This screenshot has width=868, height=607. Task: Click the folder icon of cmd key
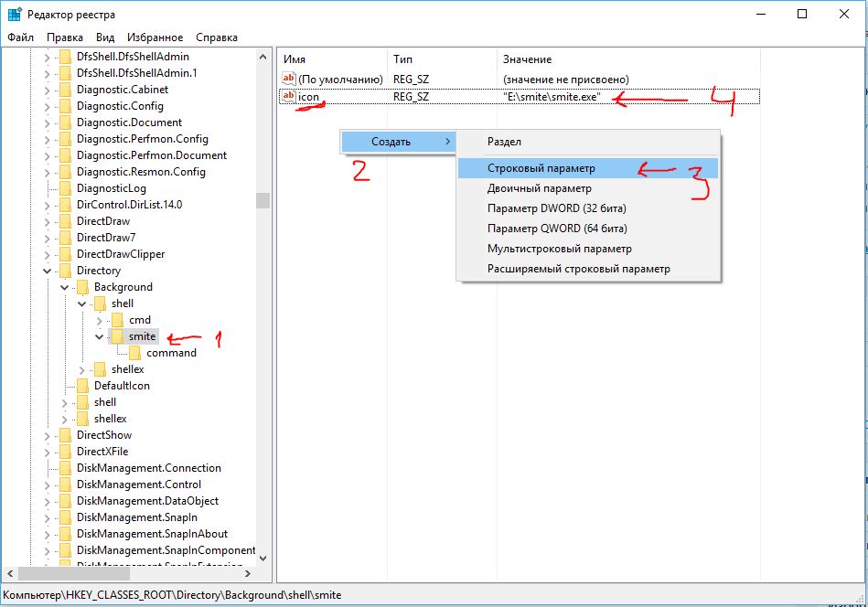pyautogui.click(x=117, y=320)
